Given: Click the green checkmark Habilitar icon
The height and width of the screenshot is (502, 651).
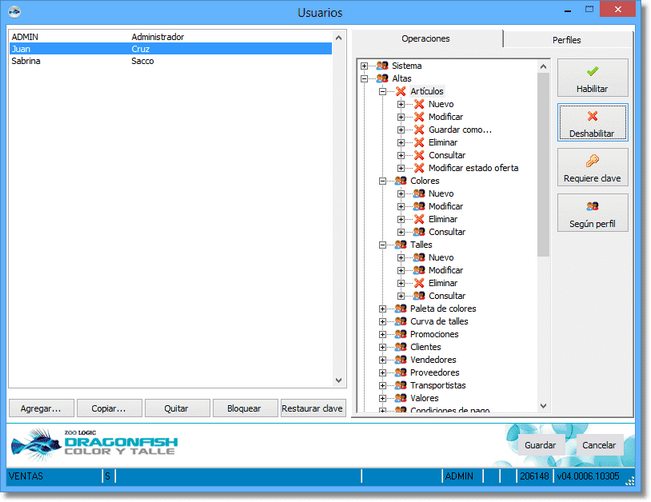Looking at the screenshot, I should pos(592,72).
